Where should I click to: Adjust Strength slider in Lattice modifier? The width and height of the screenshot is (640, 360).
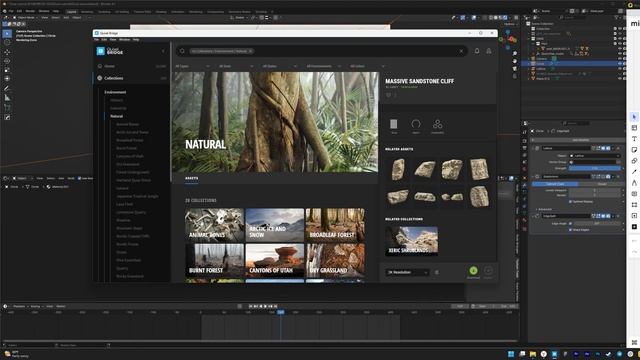pos(595,168)
